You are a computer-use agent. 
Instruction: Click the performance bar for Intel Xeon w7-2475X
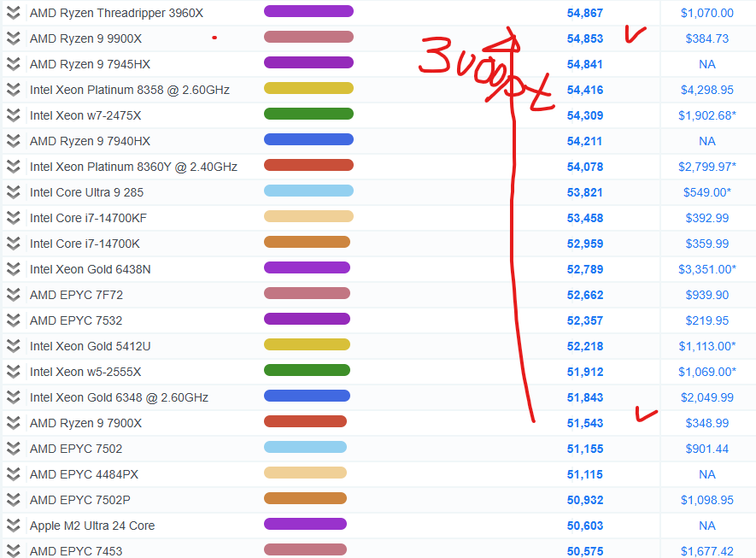[x=308, y=114]
